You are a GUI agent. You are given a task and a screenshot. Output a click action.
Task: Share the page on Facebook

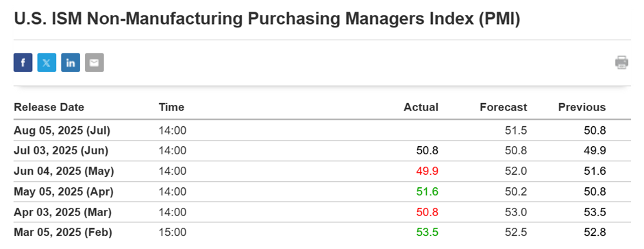[23, 62]
